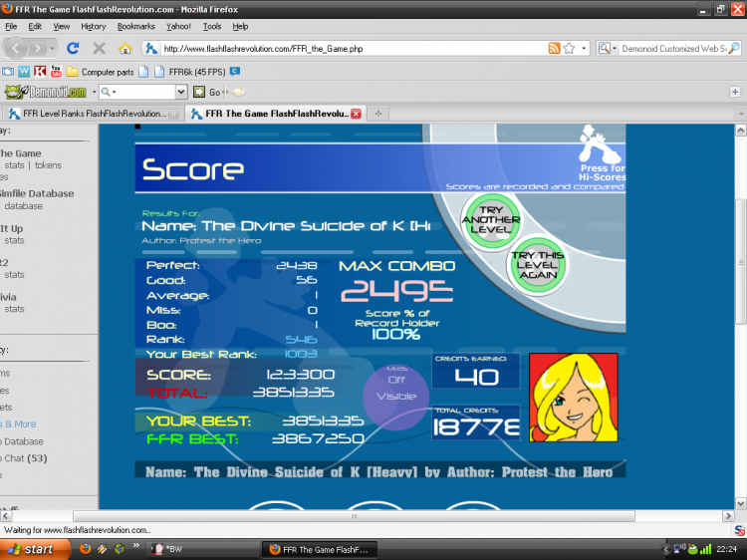Click the horizontal scrollbar thumb
Image resolution: width=747 pixels, height=560 pixels.
354,516
